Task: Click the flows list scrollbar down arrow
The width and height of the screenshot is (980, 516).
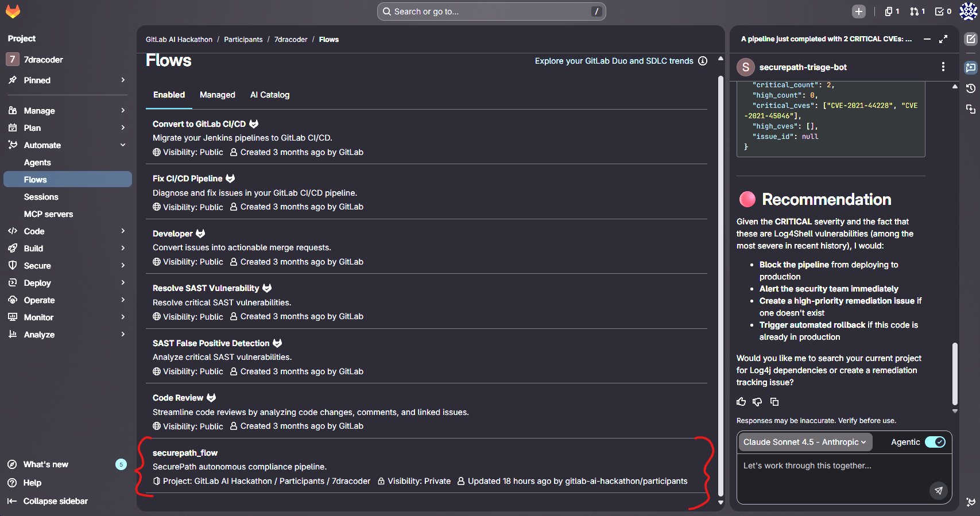Action: tap(721, 502)
